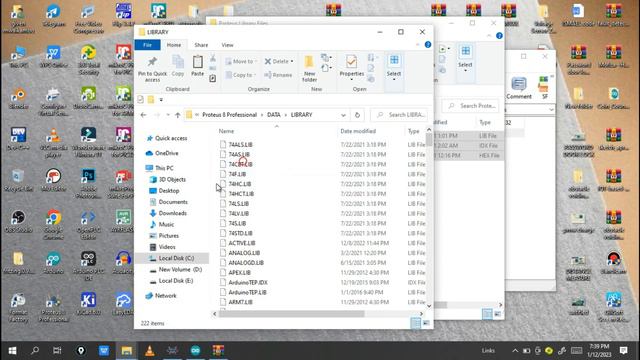Open the Recent locations dropdown arrow
The height and width of the screenshot is (360, 640).
point(168,115)
